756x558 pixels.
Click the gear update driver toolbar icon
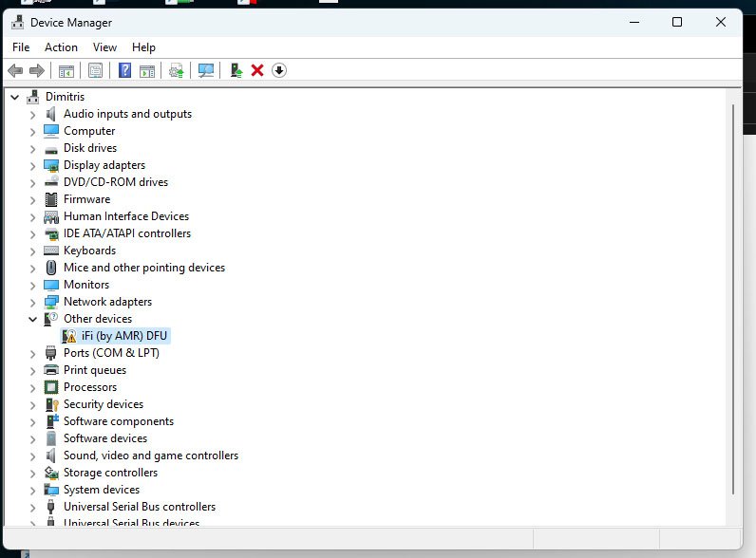click(x=176, y=71)
